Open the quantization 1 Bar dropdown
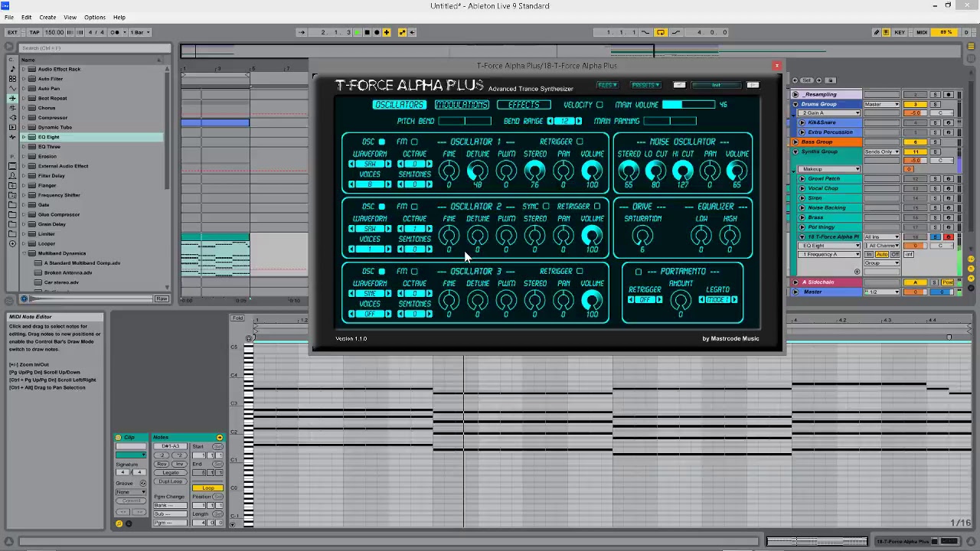 tap(139, 32)
